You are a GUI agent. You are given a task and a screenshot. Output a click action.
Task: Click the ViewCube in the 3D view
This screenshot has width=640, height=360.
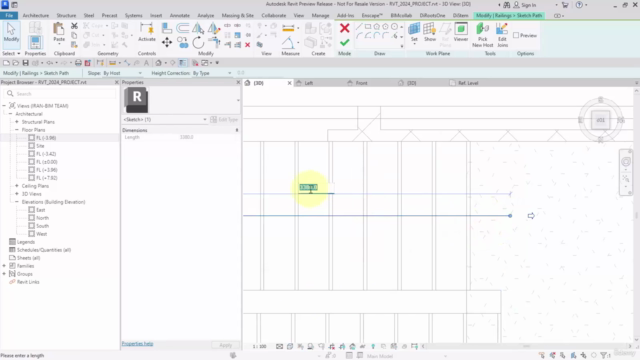coord(600,120)
